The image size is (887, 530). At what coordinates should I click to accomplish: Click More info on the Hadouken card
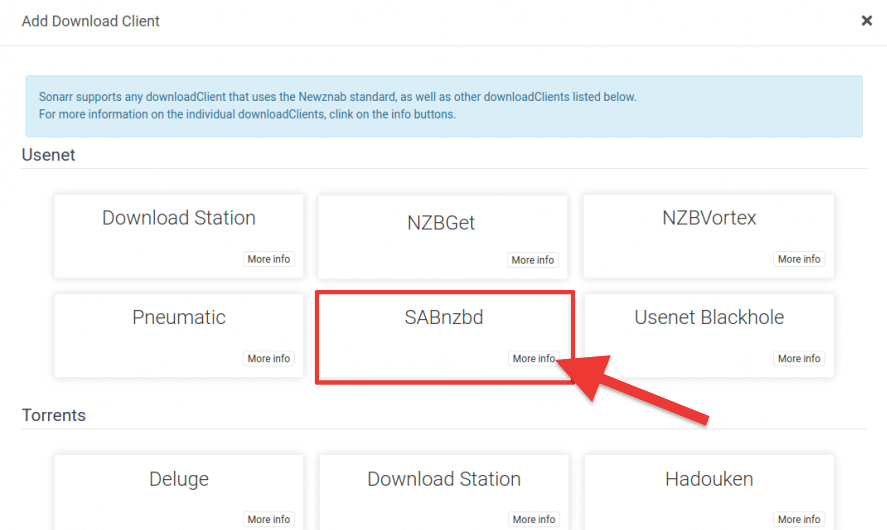(x=798, y=519)
